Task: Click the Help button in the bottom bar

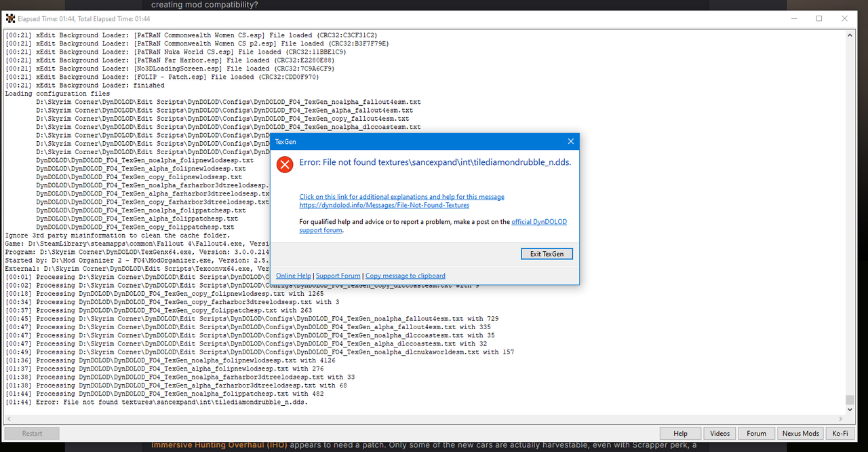Action: pyautogui.click(x=680, y=433)
